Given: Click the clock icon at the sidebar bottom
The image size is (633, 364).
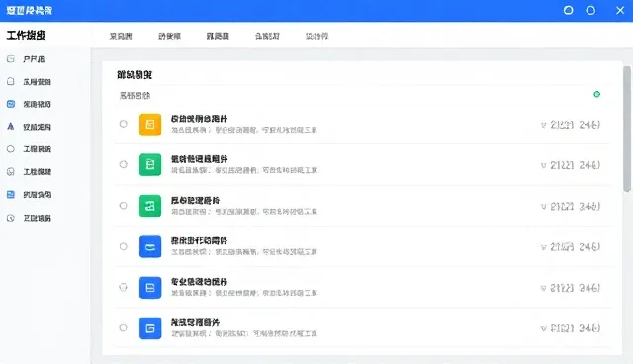Looking at the screenshot, I should click(11, 218).
